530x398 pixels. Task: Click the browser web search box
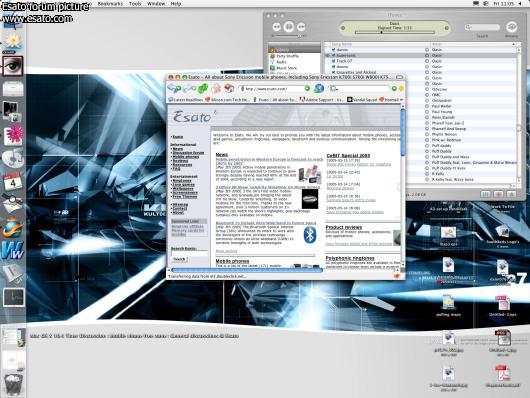(x=360, y=89)
